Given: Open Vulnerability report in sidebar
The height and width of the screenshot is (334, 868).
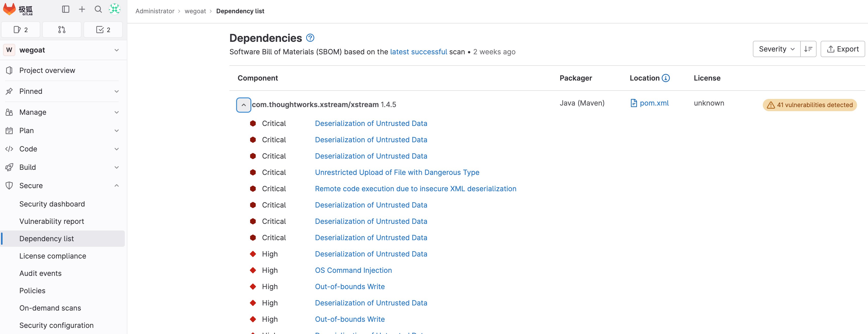Looking at the screenshot, I should [x=51, y=221].
